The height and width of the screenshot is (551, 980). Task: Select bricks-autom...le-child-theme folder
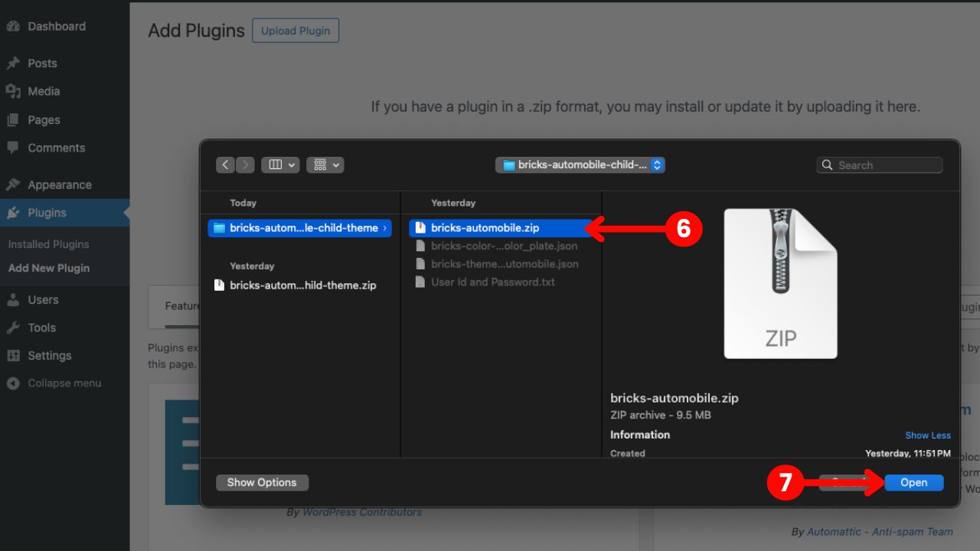pos(299,228)
